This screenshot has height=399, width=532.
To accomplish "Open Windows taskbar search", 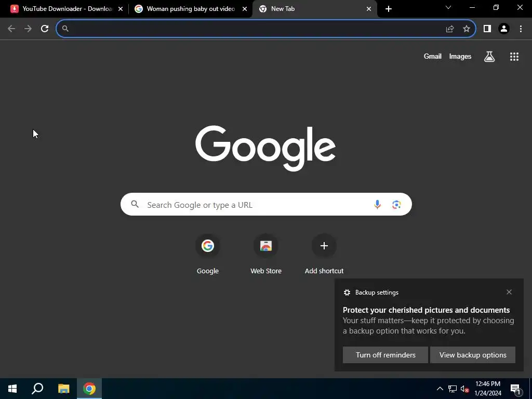I will point(37,389).
